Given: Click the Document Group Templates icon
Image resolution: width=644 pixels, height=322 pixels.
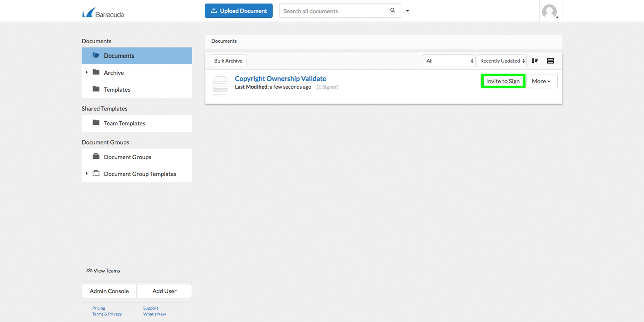Looking at the screenshot, I should [96, 173].
